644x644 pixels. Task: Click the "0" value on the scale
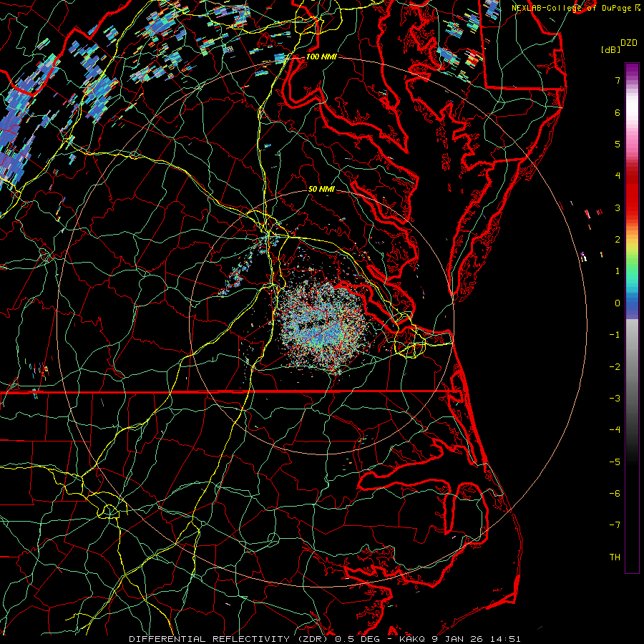click(x=618, y=303)
